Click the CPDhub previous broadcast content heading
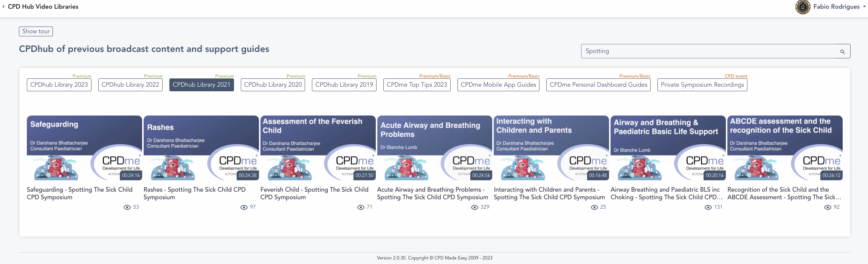The image size is (868, 264). tap(144, 49)
